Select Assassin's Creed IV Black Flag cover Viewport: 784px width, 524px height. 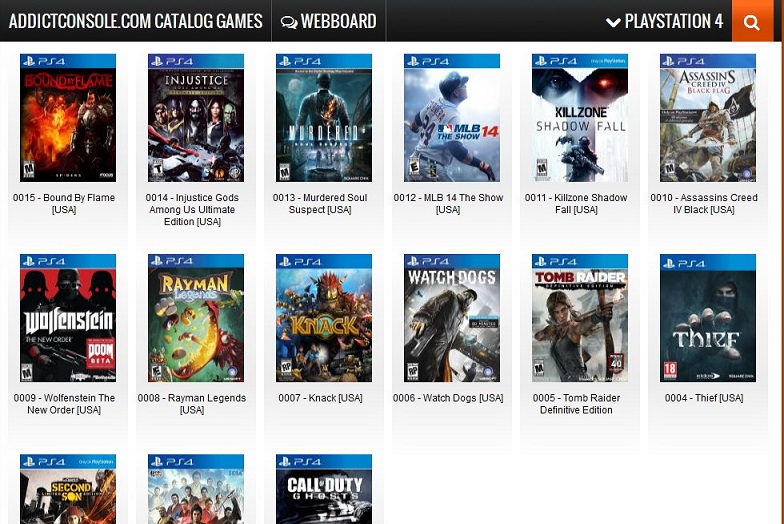(708, 118)
